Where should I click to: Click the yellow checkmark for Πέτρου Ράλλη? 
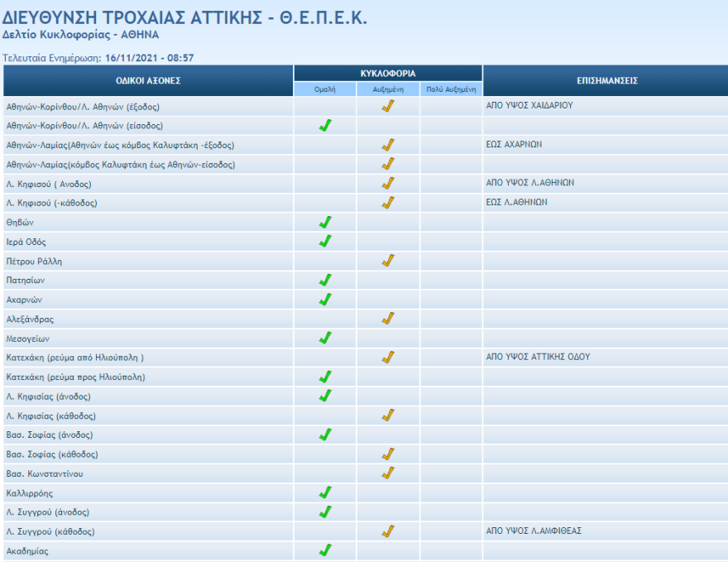click(x=388, y=261)
